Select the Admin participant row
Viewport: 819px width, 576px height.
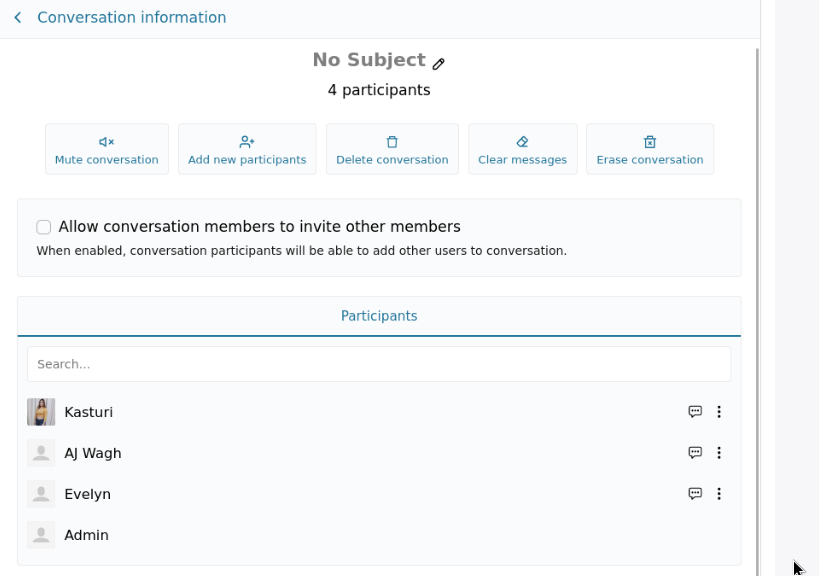[379, 535]
